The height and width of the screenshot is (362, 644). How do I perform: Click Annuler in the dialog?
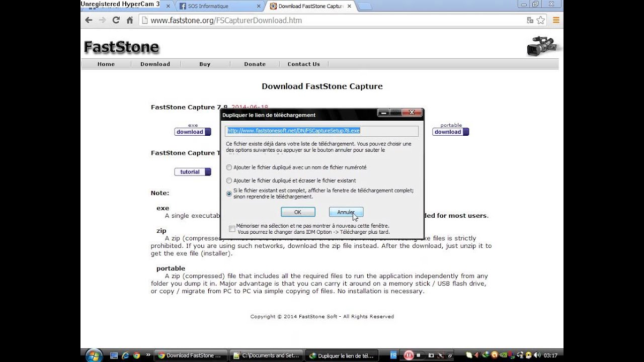tap(346, 212)
